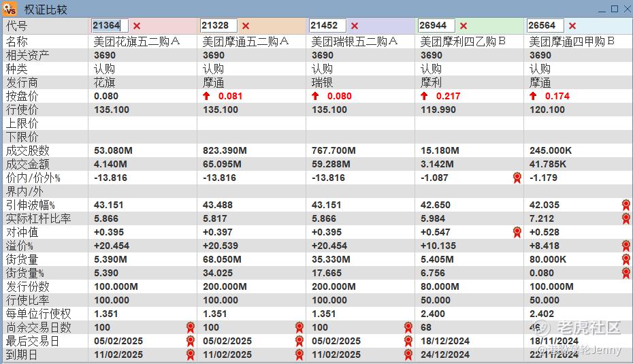The width and height of the screenshot is (633, 364).
Task: Click turnover shares value 823.390M
Action: 225,150
